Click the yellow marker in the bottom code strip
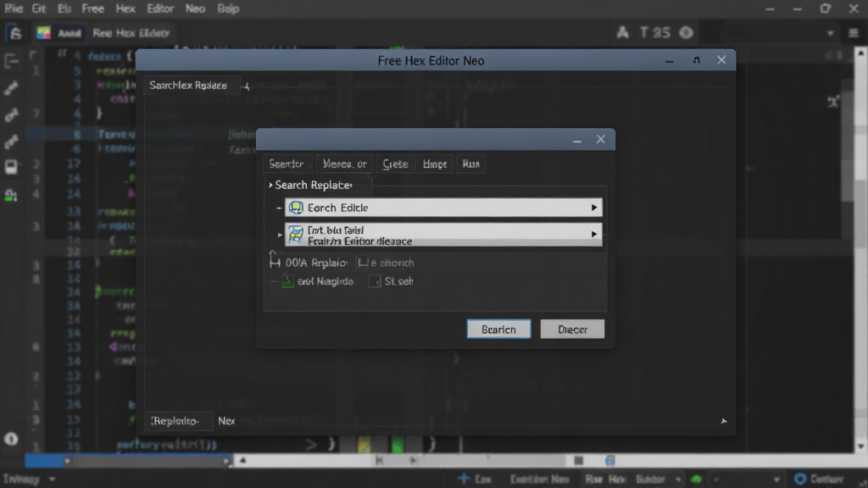Screen dimensions: 868x488 [364, 444]
